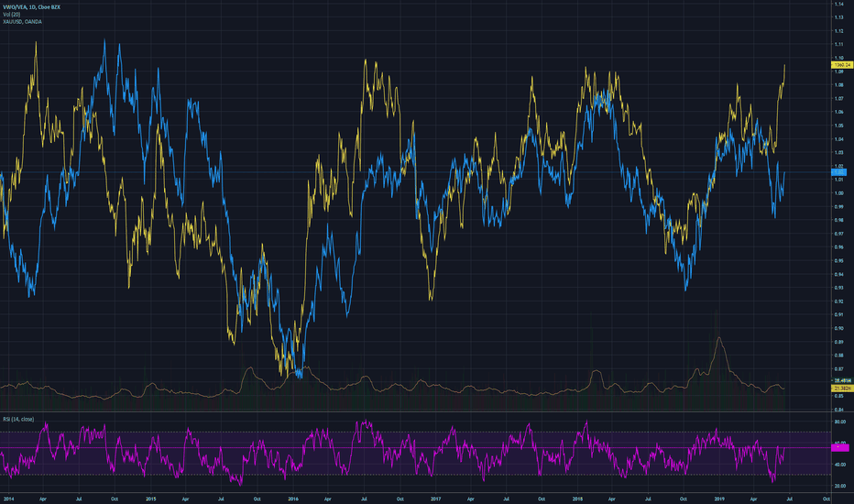The width and height of the screenshot is (854, 504).
Task: Click the yellow 1360.24 gold price tag
Action: pyautogui.click(x=842, y=65)
